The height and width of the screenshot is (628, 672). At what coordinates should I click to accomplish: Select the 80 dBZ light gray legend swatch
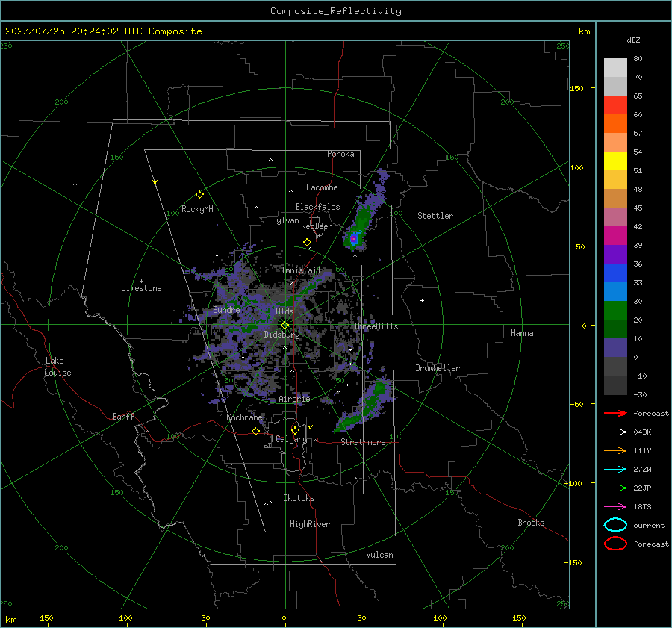coord(615,67)
